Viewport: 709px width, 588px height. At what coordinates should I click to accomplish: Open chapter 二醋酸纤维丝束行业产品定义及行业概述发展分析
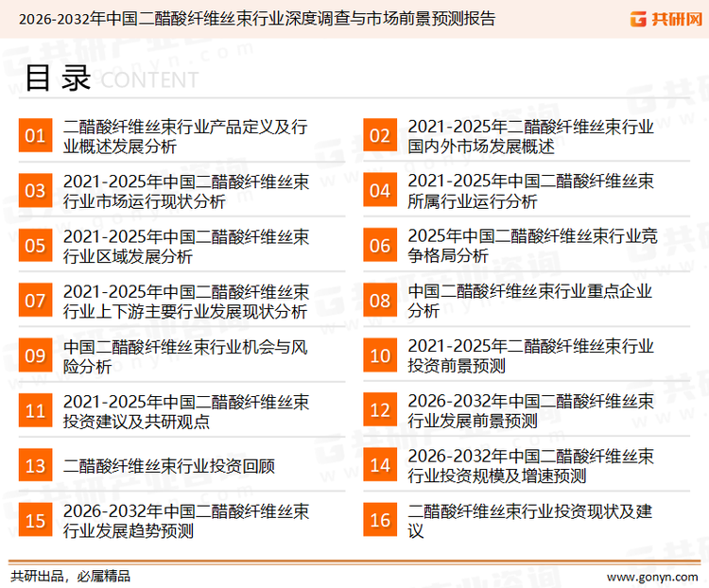click(x=185, y=136)
